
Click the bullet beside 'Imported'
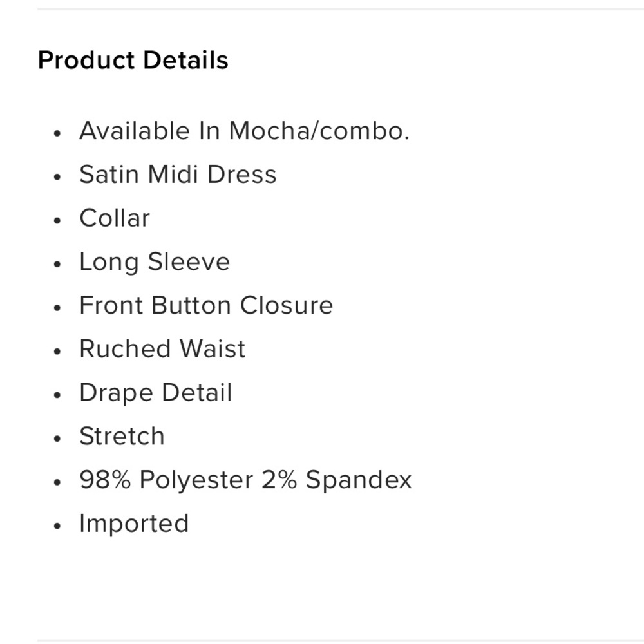coord(57,526)
